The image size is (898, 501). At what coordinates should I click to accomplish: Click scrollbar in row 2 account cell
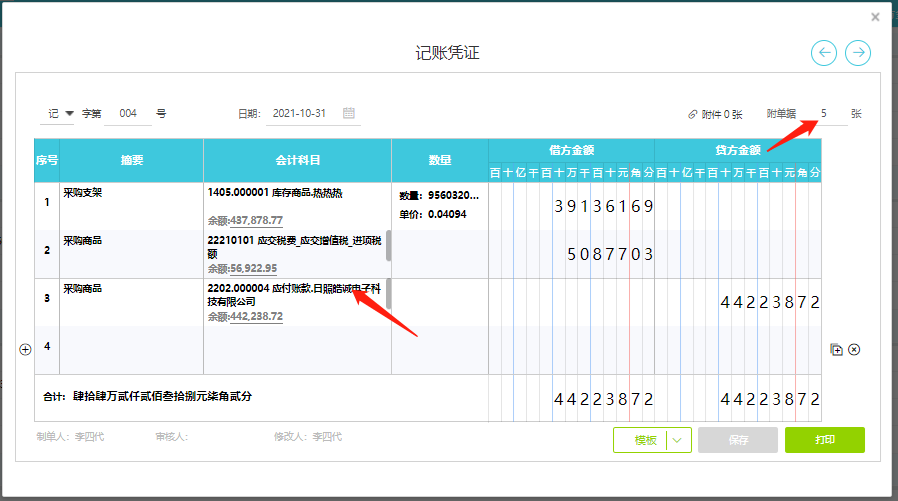388,246
